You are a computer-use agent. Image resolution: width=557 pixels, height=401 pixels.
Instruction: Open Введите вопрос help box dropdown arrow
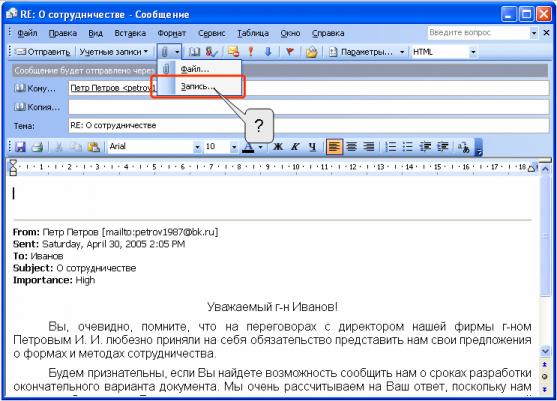pos(534,33)
